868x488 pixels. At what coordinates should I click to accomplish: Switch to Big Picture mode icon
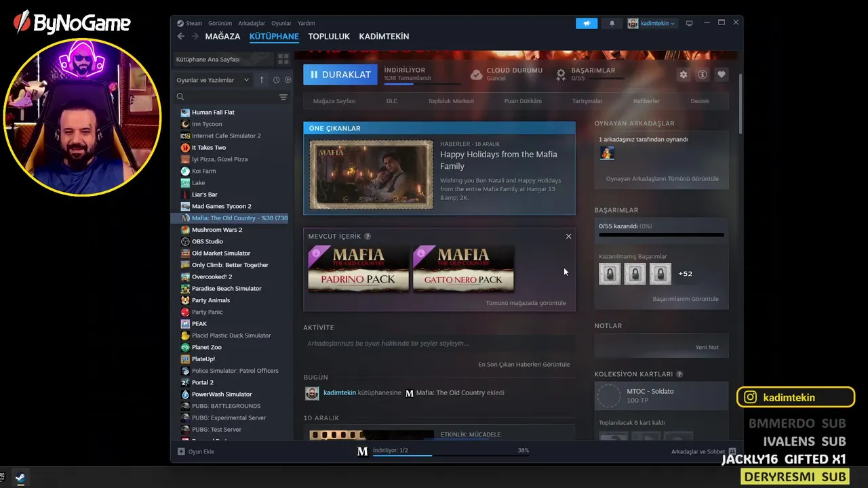pos(689,23)
